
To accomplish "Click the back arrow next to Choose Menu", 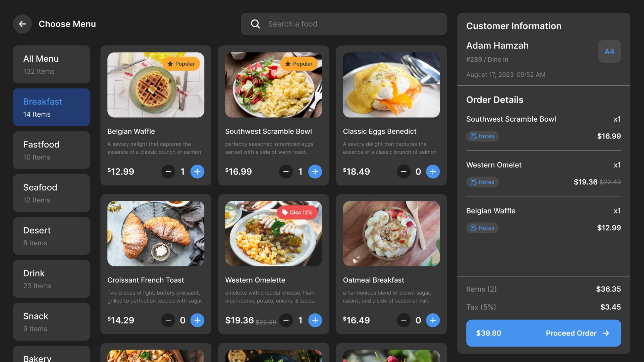I will click(x=22, y=24).
